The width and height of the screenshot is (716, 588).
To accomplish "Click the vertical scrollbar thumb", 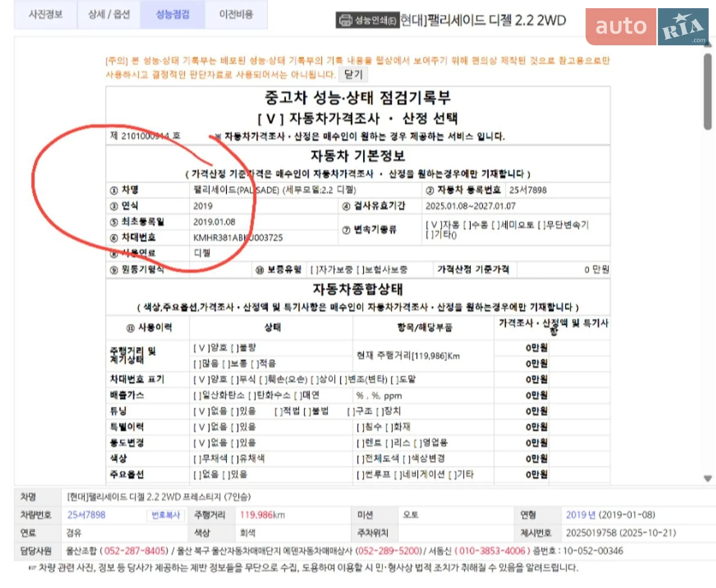I will 708,92.
